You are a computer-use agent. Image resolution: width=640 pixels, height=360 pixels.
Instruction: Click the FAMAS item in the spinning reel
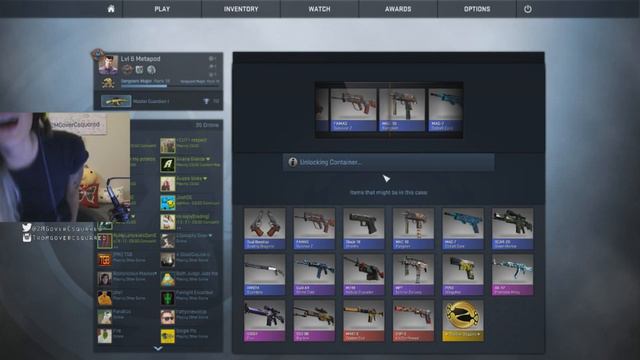[353, 110]
